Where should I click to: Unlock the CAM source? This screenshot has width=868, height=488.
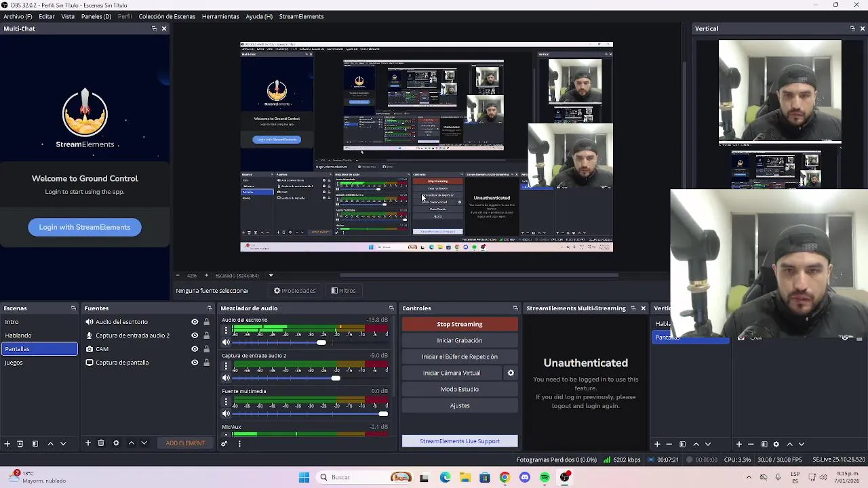(x=207, y=349)
